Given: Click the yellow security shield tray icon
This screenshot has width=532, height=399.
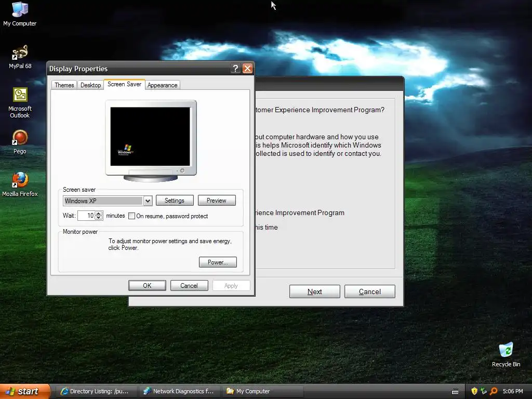Looking at the screenshot, I should (x=474, y=391).
